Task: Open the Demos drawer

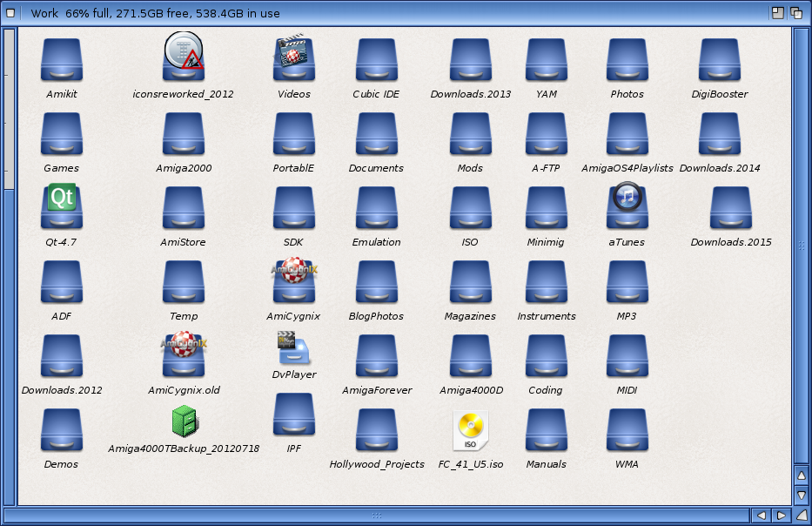Action: pyautogui.click(x=62, y=431)
